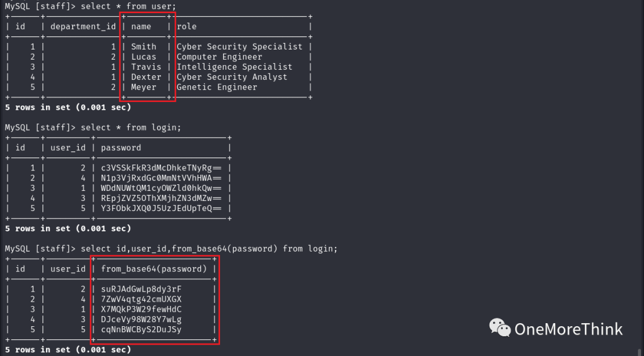This screenshot has height=356, width=644.
Task: Click the OneMoreThink watermark text
Action: point(568,329)
